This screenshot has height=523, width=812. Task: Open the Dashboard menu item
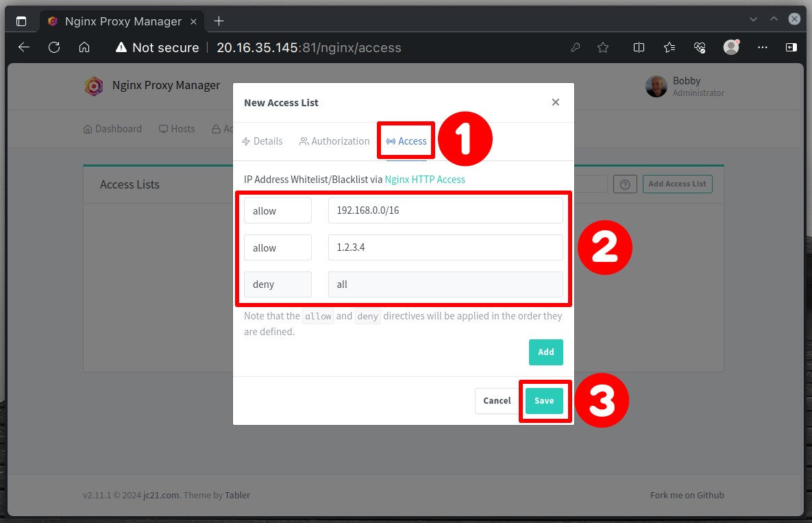coord(112,129)
